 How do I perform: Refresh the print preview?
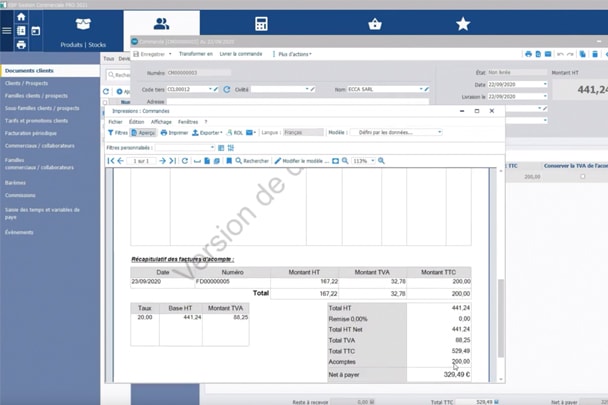(186, 160)
